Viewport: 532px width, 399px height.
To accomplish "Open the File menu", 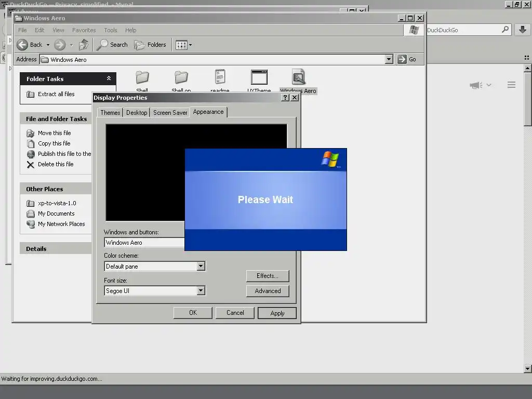I will (22, 30).
